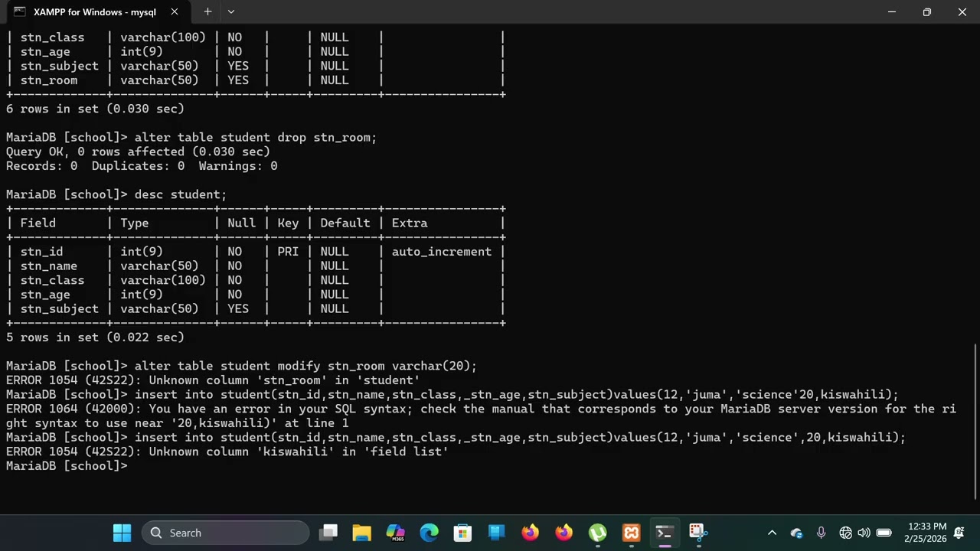Open OneDrive cloud tray icon
The height and width of the screenshot is (551, 980).
click(797, 533)
